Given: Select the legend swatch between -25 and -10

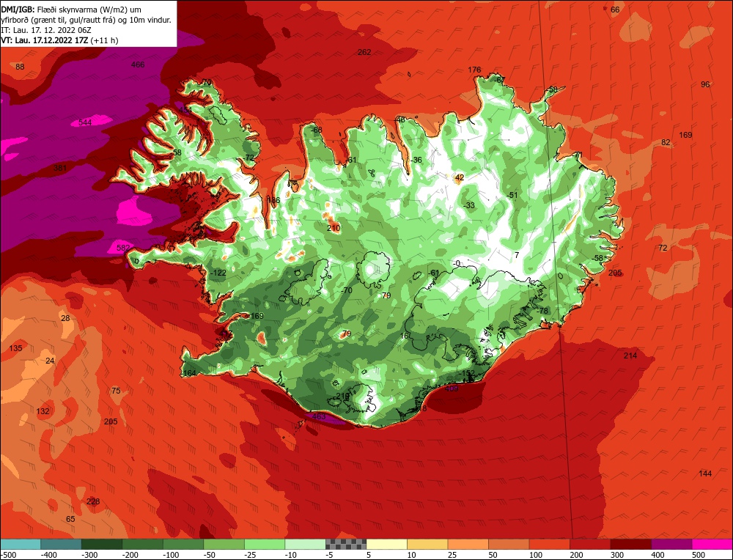Looking at the screenshot, I should 265,544.
